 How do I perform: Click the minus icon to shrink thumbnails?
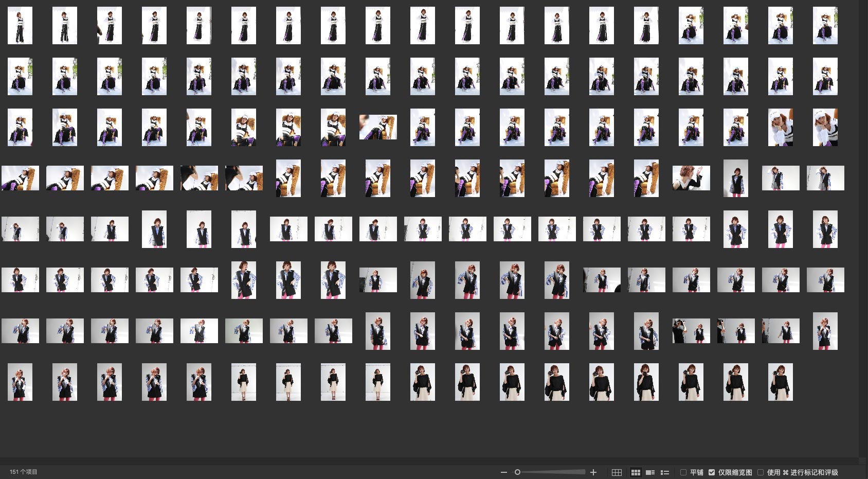[x=503, y=472]
